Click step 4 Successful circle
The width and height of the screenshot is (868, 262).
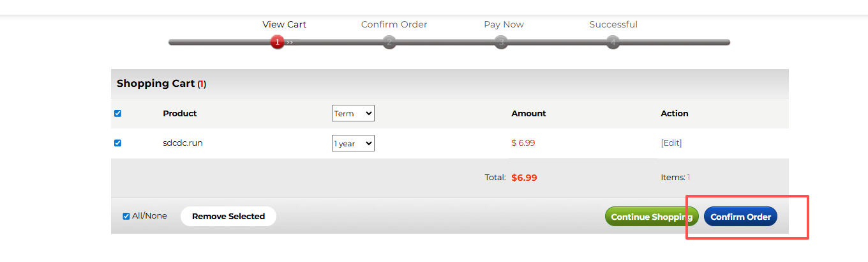coord(613,42)
